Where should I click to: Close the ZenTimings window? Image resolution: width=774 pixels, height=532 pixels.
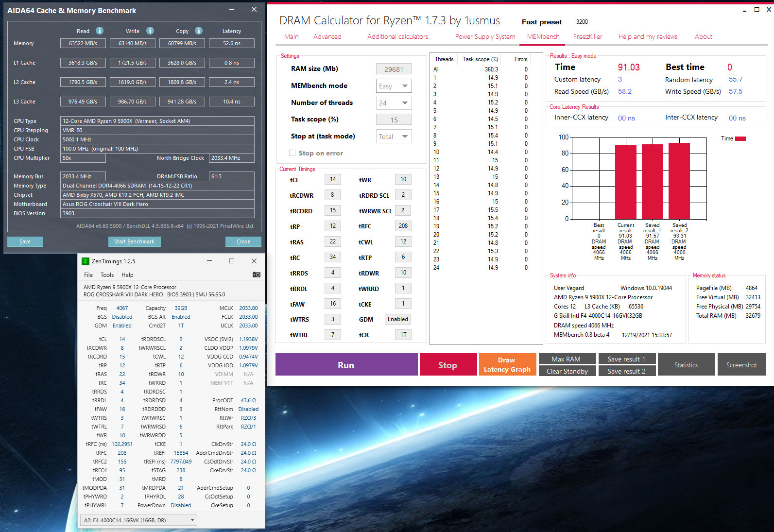point(254,261)
